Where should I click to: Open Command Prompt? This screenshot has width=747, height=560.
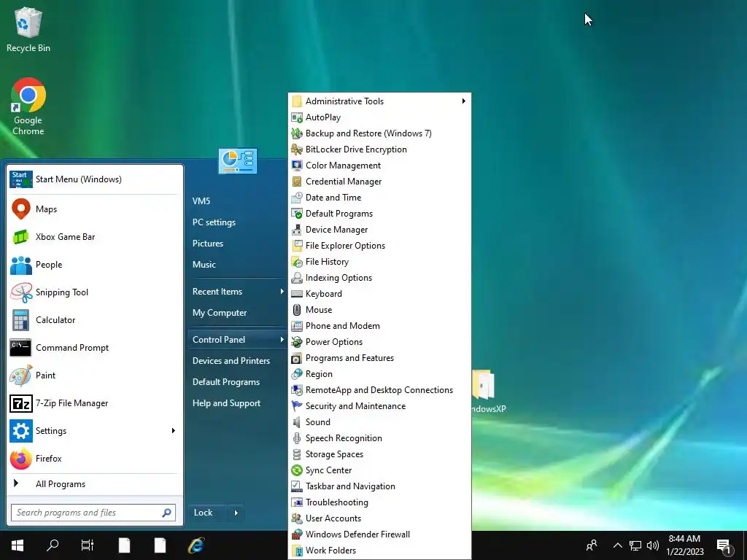point(94,348)
